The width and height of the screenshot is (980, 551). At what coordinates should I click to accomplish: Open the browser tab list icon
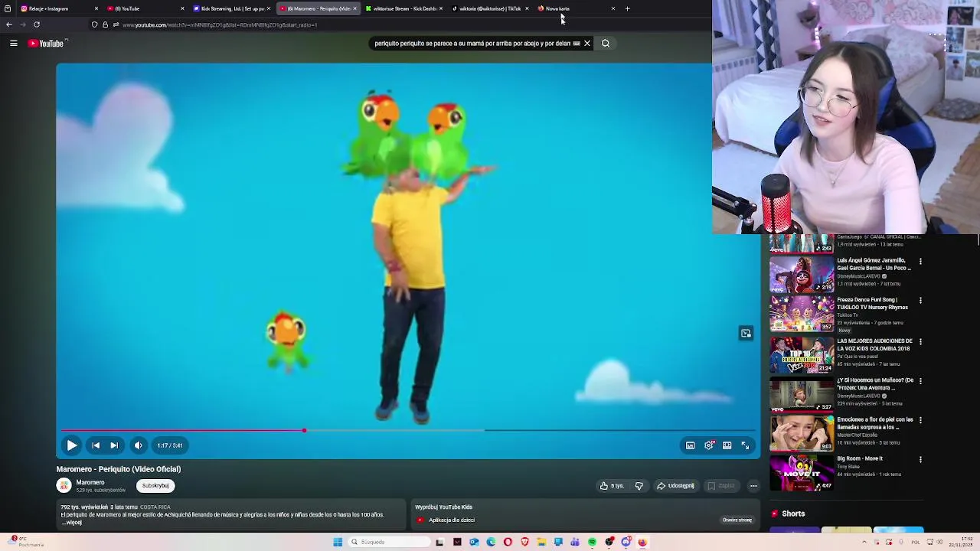[7, 8]
